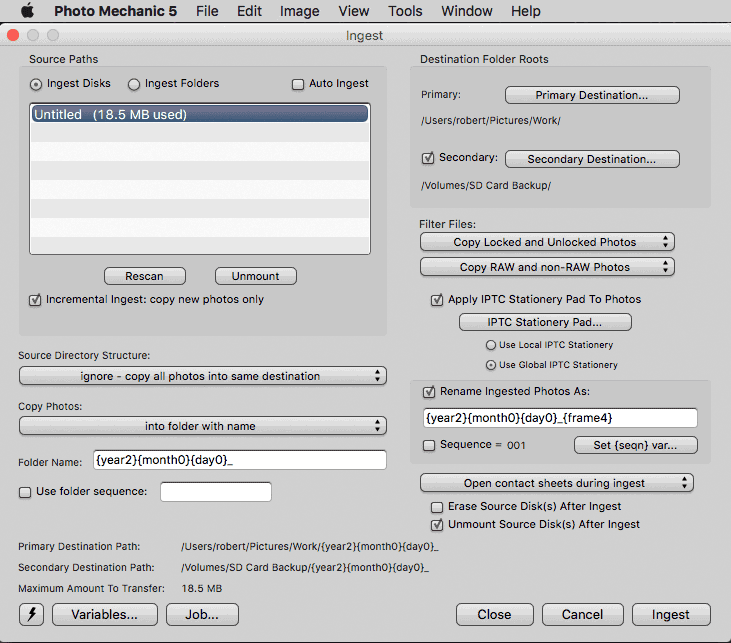Viewport: 731px width, 643px height.
Task: Toggle Rename Ingested Photos As checkbox
Action: [429, 392]
